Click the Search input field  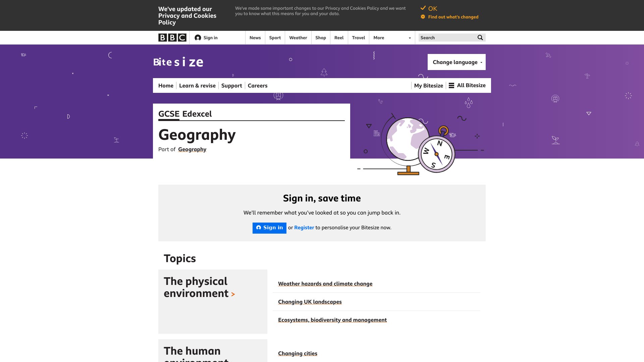tap(447, 38)
